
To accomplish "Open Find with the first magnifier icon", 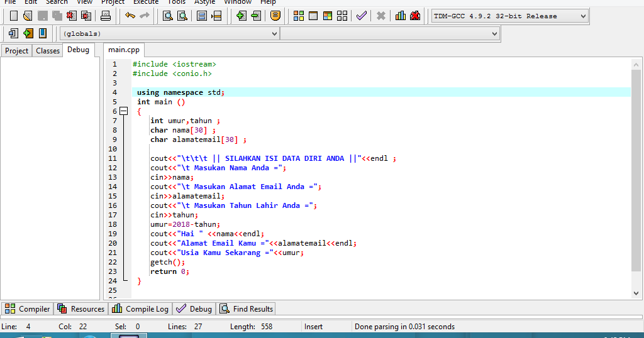I will point(167,16).
